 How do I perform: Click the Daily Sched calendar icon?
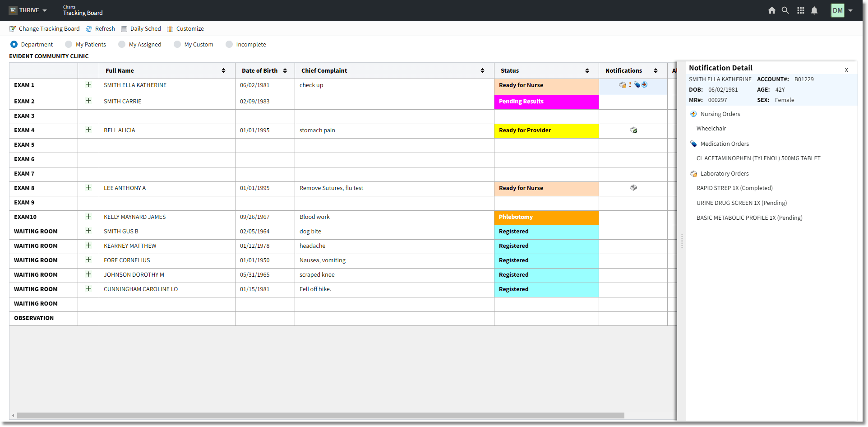124,29
